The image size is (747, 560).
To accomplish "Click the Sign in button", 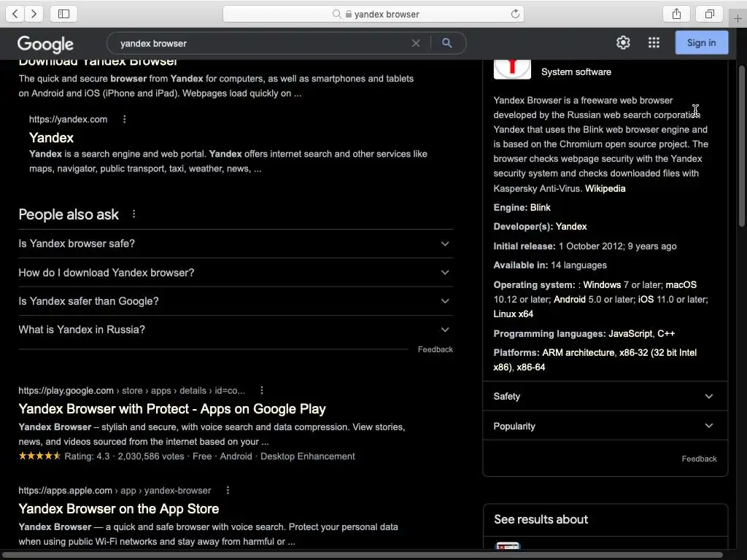I will [x=701, y=43].
